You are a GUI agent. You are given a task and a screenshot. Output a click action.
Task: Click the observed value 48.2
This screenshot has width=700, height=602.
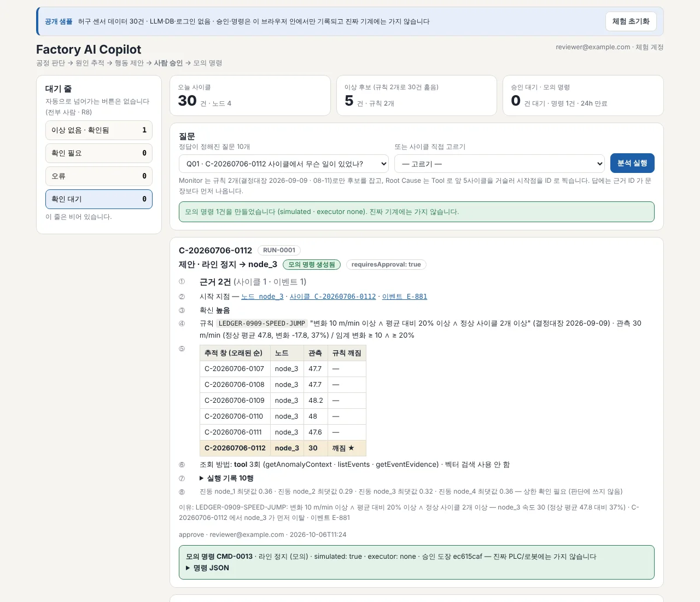(316, 401)
